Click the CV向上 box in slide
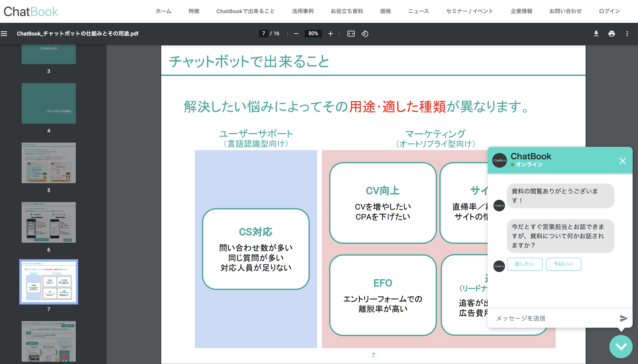Image resolution: width=638 pixels, height=364 pixels. coord(383,203)
